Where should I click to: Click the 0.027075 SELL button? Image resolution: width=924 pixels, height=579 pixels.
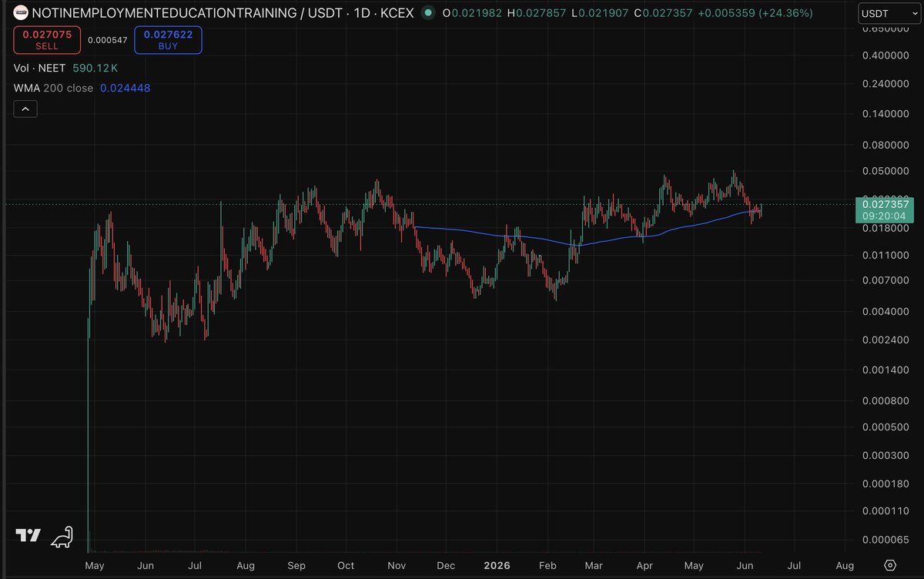(46, 40)
